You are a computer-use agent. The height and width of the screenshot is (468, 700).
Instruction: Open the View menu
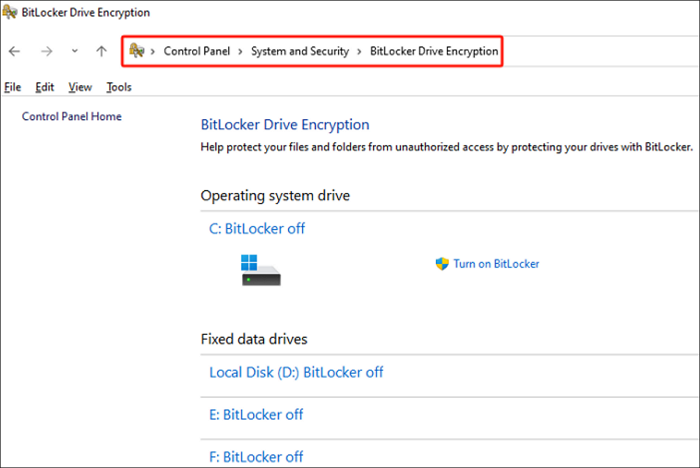click(80, 87)
